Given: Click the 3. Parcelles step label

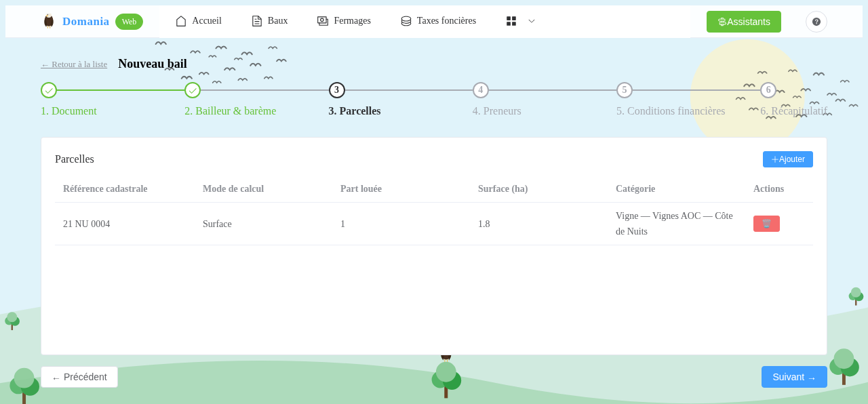Looking at the screenshot, I should (x=355, y=111).
